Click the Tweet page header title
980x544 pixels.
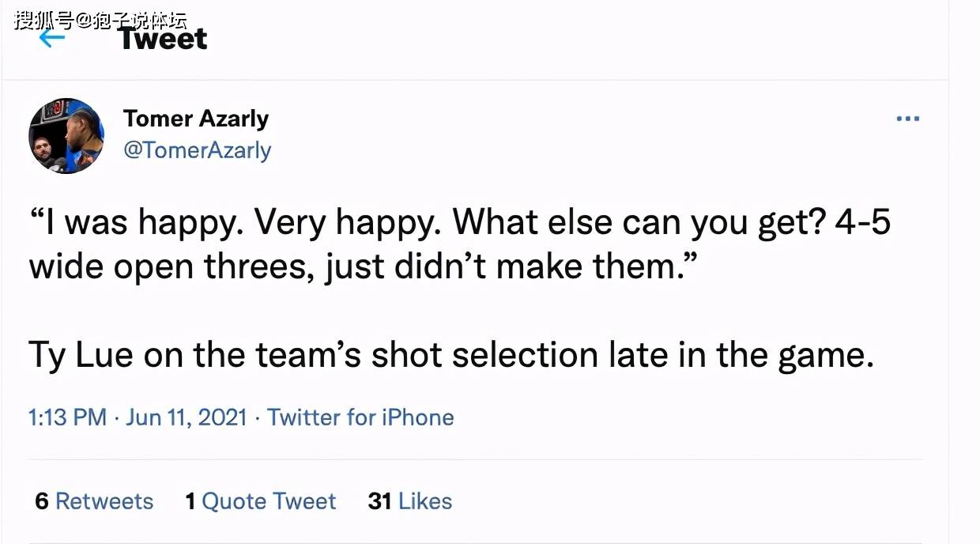pos(164,39)
